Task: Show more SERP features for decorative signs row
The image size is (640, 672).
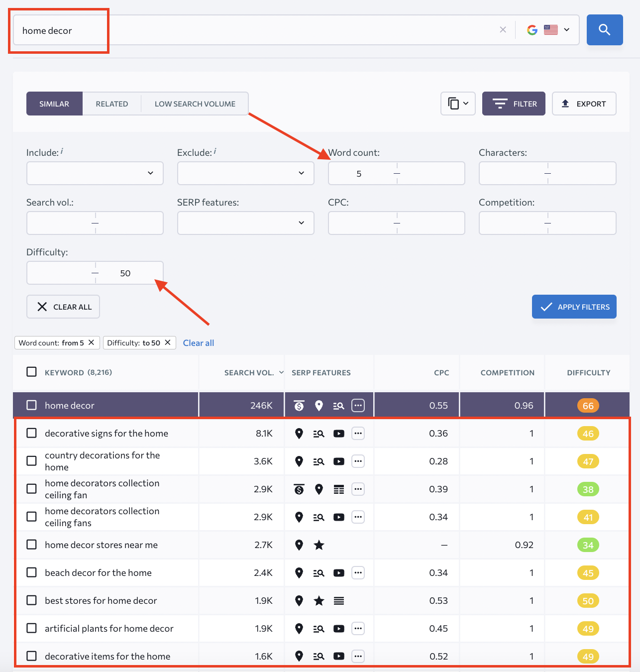Action: [358, 434]
